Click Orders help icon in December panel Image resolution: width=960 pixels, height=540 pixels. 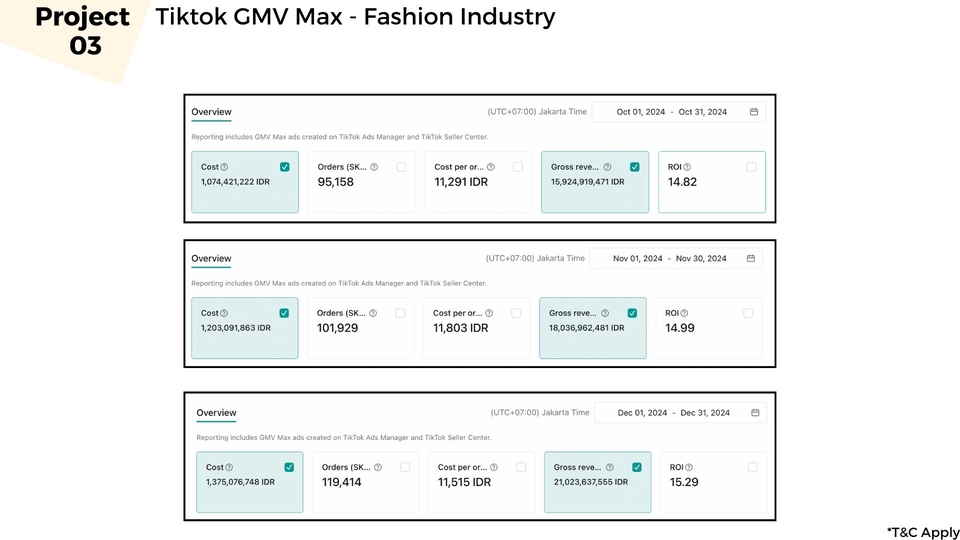[378, 467]
